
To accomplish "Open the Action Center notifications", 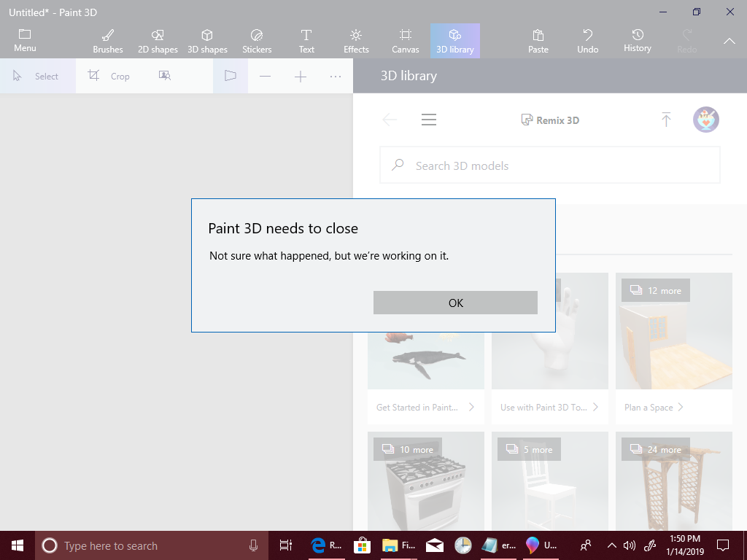I will click(x=723, y=545).
